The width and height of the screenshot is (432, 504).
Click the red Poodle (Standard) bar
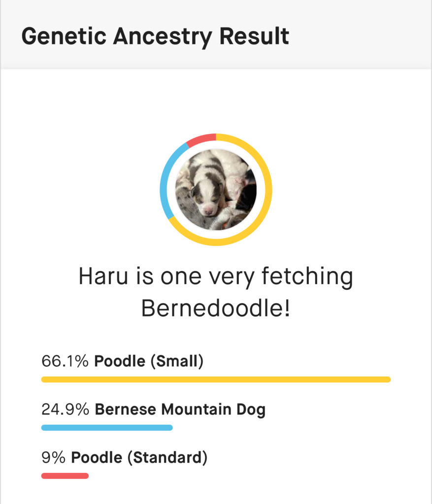(x=65, y=476)
